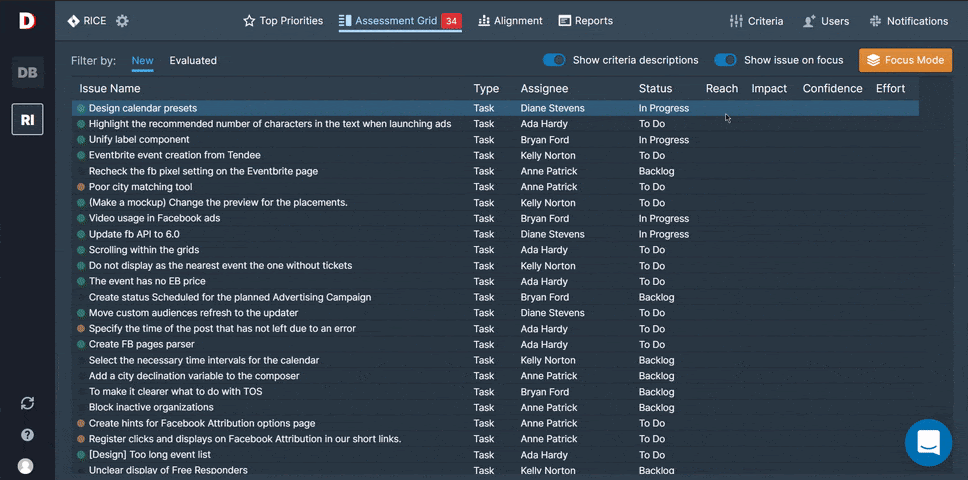
Task: Open the Criteria settings page
Action: (x=756, y=21)
